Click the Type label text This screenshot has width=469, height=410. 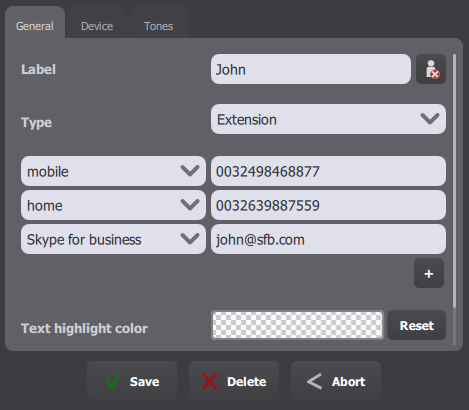coord(36,122)
